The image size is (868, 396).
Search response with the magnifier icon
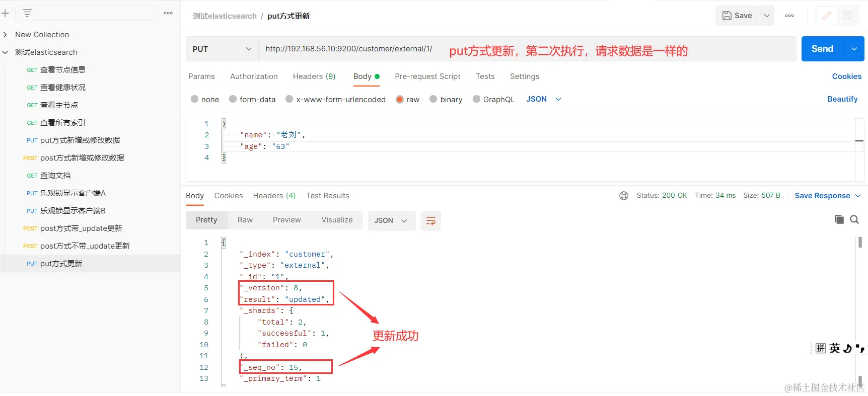coord(854,219)
